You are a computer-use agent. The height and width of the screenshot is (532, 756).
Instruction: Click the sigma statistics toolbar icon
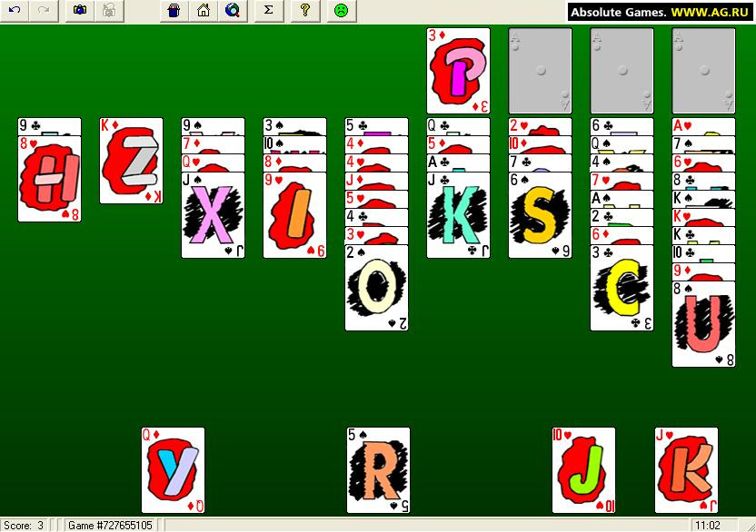pyautogui.click(x=269, y=11)
